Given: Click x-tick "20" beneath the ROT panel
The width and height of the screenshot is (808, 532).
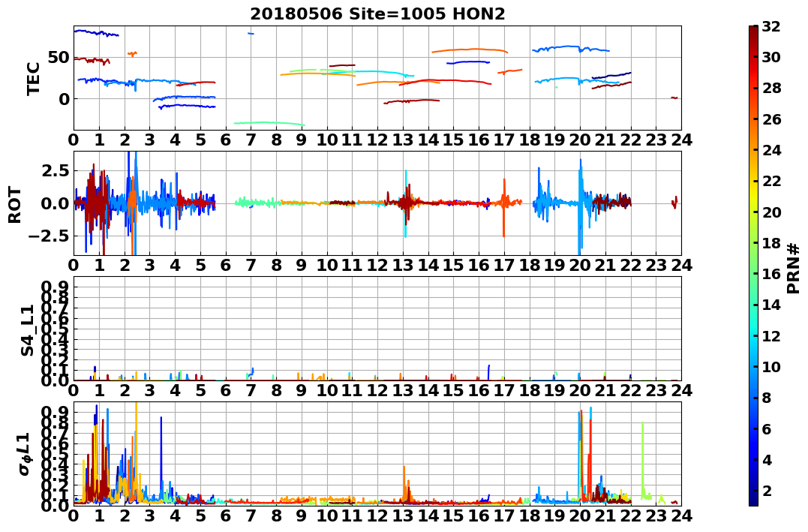Looking at the screenshot, I should (580, 266).
